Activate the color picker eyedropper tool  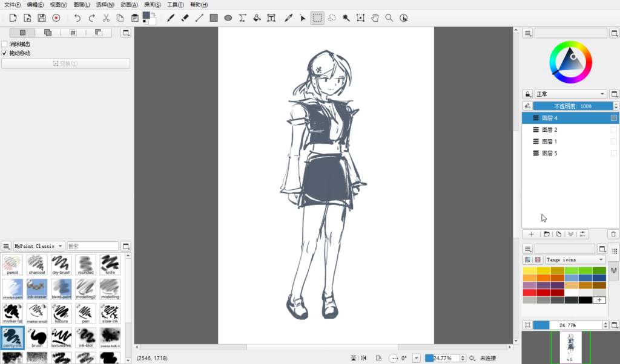coord(288,18)
